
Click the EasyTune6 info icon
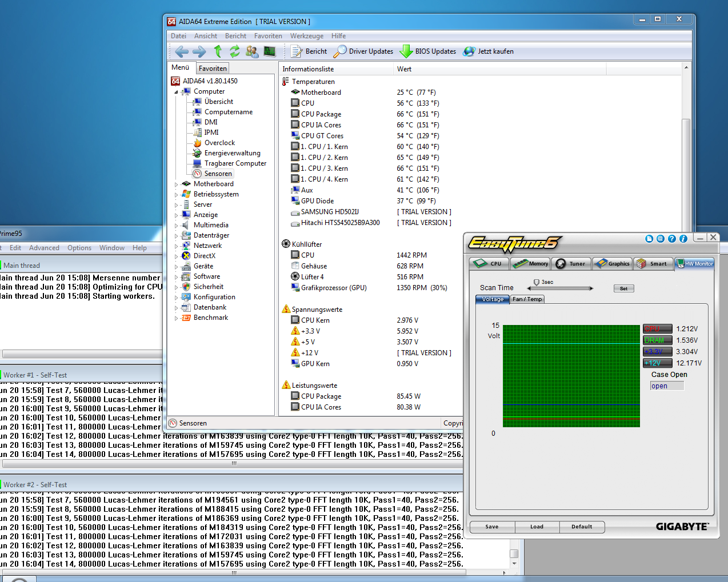[x=683, y=239]
